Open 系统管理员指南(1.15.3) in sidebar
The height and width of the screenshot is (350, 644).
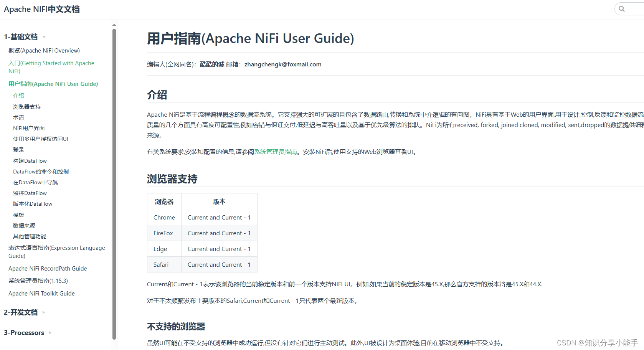[38, 281]
